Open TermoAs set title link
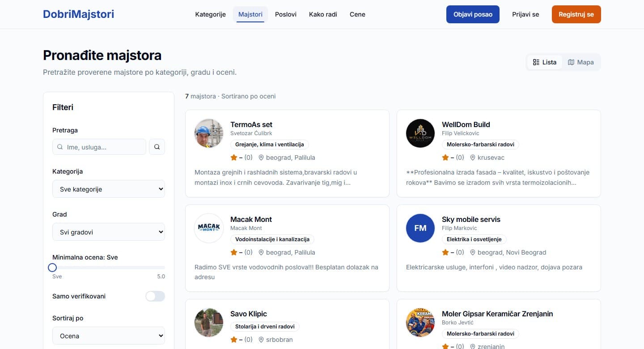Viewport: 644px width, 349px height. [x=251, y=124]
